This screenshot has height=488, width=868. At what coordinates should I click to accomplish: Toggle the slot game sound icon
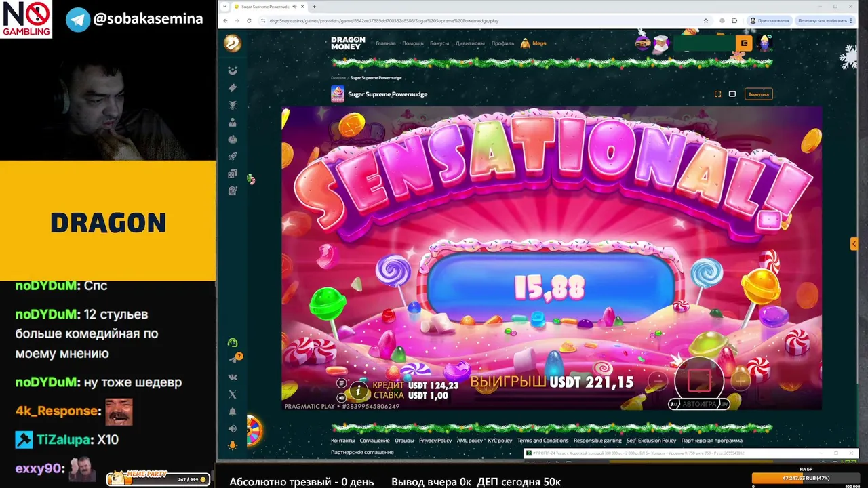point(341,396)
